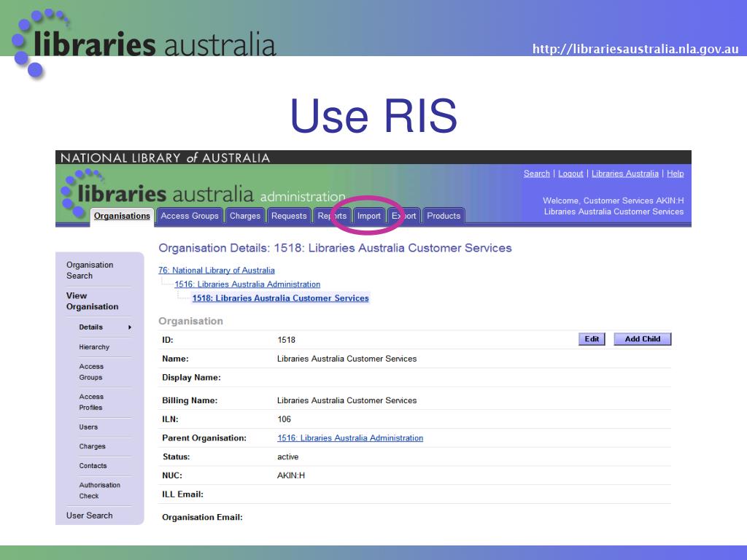Select 1518: Libraries Australia Customer Services link
The image size is (747, 560).
[x=281, y=298]
